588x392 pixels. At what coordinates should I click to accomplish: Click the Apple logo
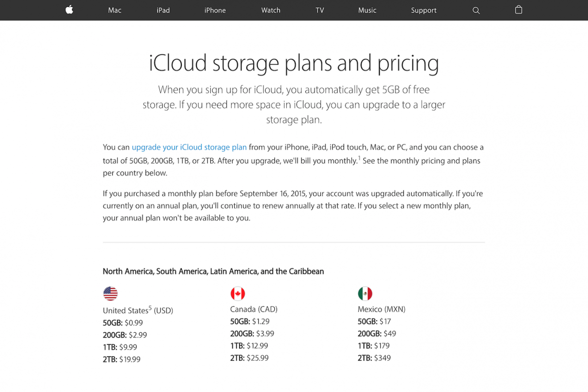coord(69,10)
